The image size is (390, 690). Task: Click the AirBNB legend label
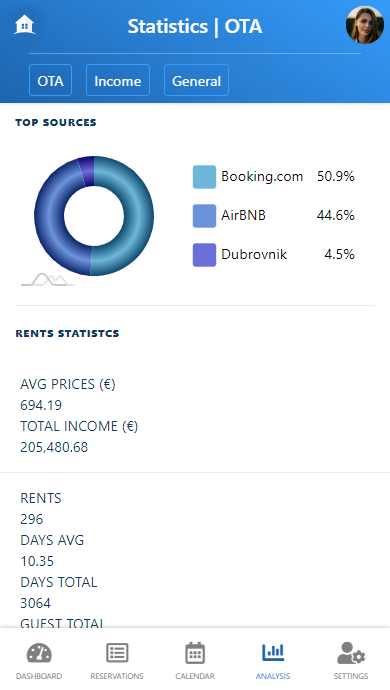pyautogui.click(x=243, y=215)
